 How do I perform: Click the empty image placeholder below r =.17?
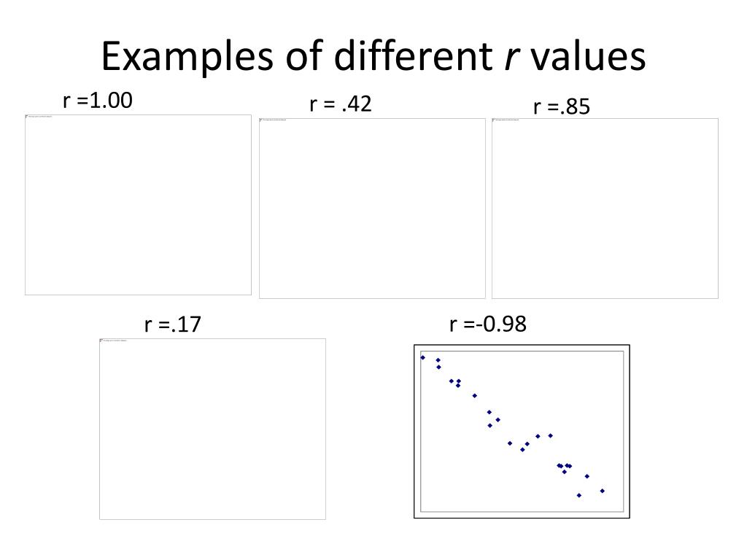point(212,429)
